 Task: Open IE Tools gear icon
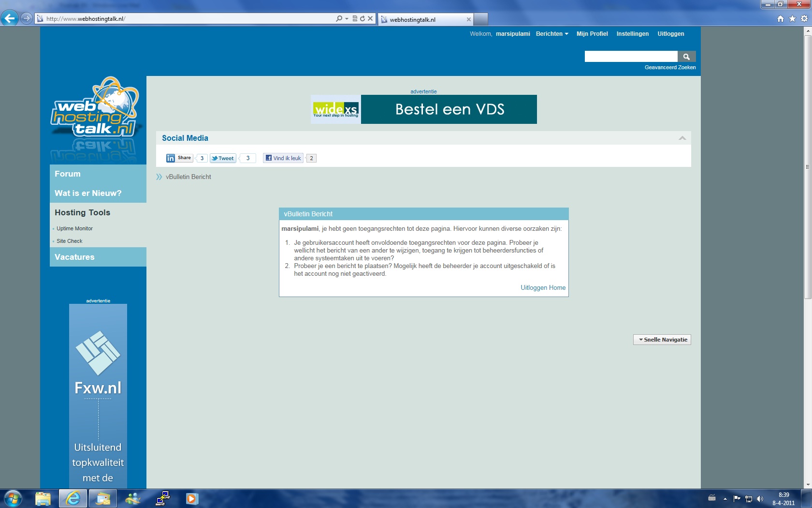[x=804, y=19]
